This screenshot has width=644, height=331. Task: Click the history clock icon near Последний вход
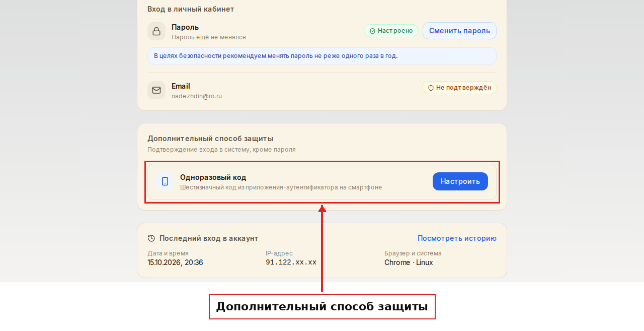click(x=151, y=238)
